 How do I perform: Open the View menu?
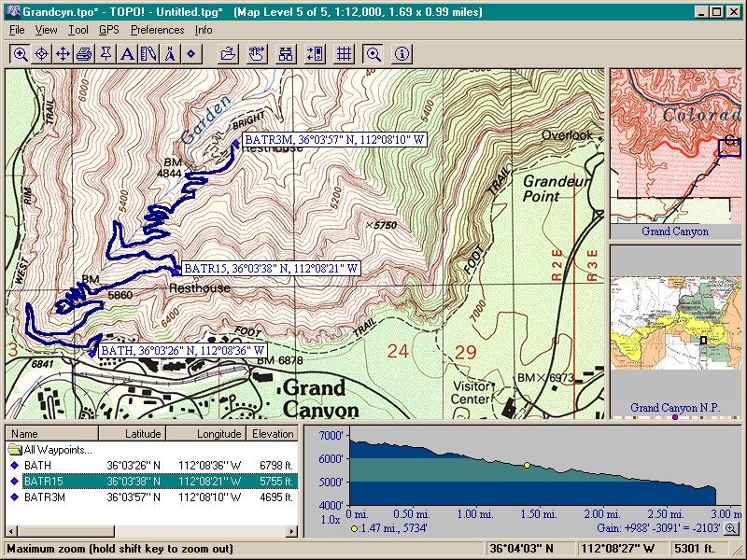(46, 30)
